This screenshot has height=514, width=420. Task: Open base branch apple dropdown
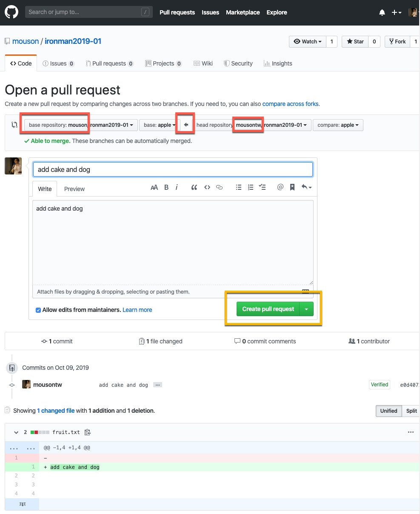pos(160,125)
